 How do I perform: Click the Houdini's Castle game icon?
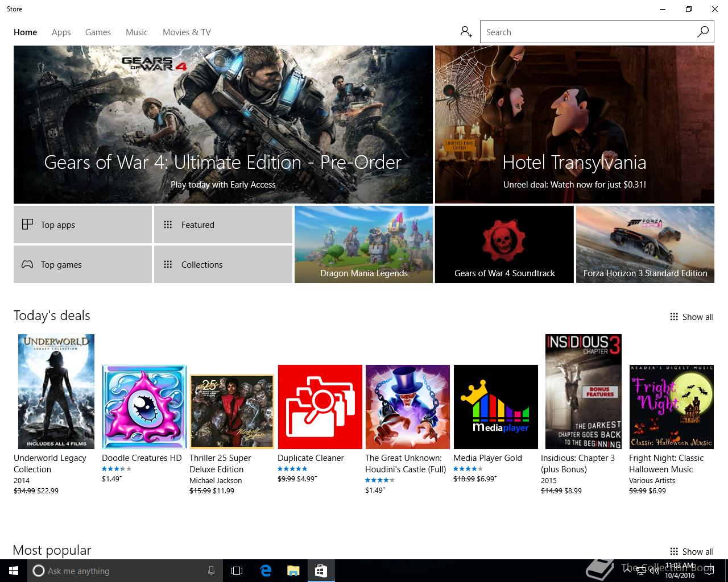(x=408, y=407)
